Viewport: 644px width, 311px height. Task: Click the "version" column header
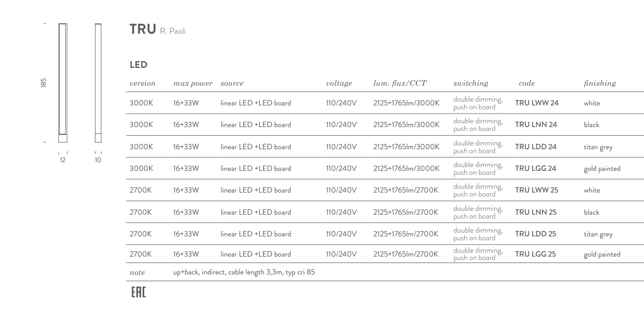click(x=143, y=83)
